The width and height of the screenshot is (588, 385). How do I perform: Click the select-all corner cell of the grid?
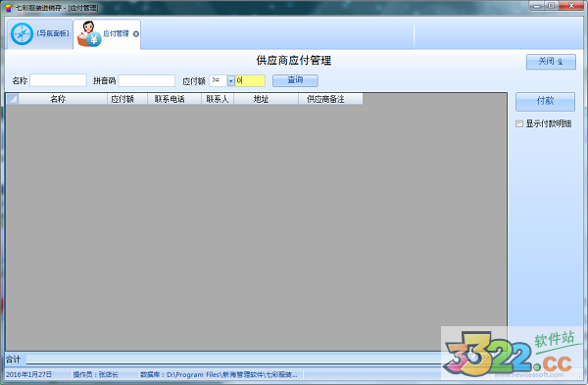(x=12, y=99)
